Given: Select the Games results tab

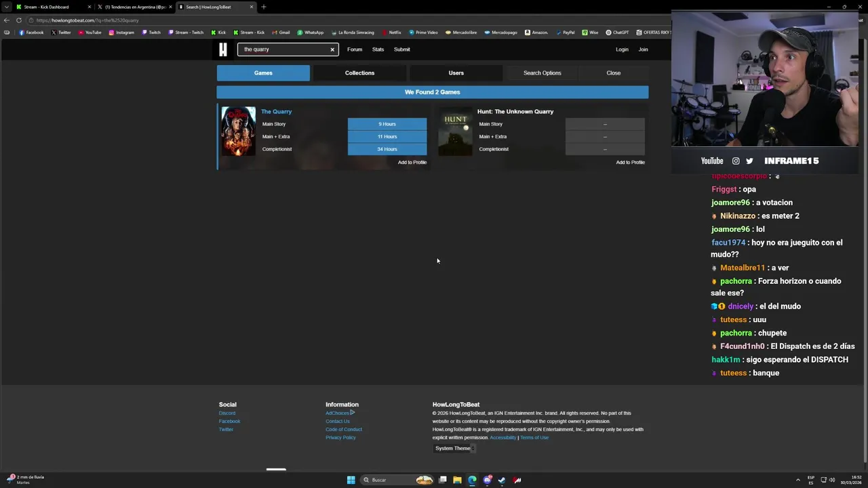Looking at the screenshot, I should (x=263, y=73).
